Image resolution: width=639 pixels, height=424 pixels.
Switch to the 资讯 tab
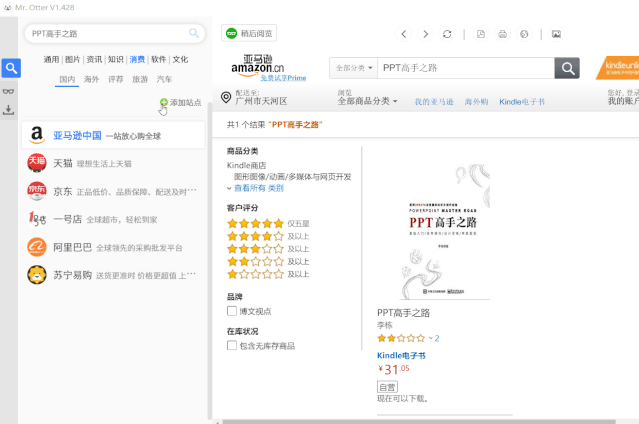[94, 60]
